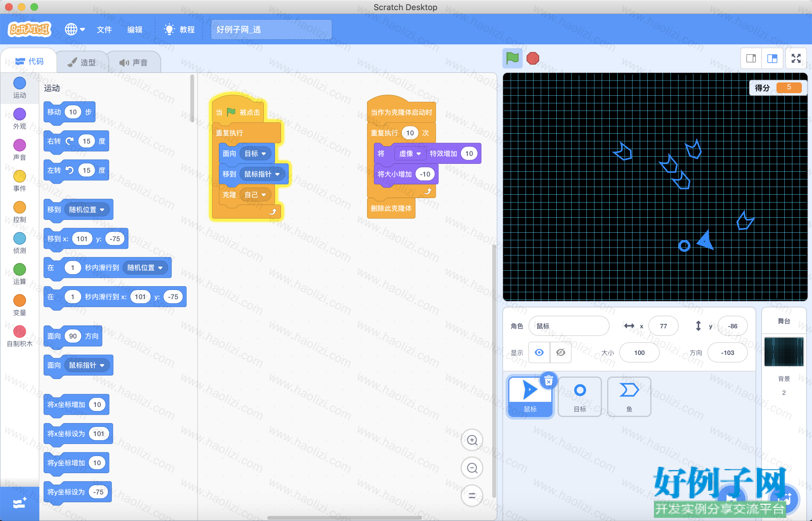The width and height of the screenshot is (812, 521).
Task: Reset workspace zoom with equals button
Action: click(472, 496)
